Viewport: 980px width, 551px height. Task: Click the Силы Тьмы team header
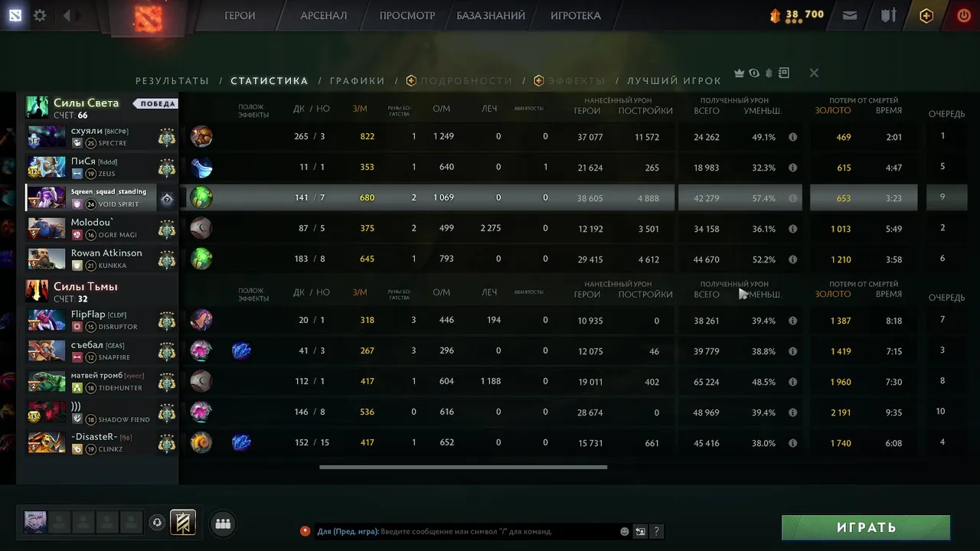(85, 286)
